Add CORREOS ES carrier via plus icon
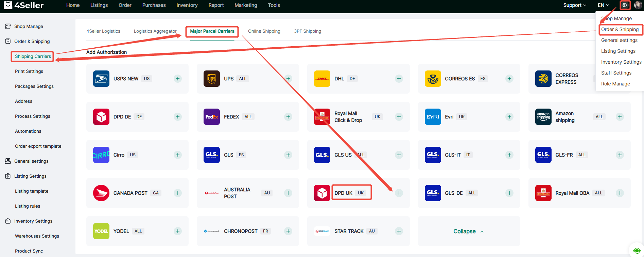The width and height of the screenshot is (644, 257). (x=509, y=79)
